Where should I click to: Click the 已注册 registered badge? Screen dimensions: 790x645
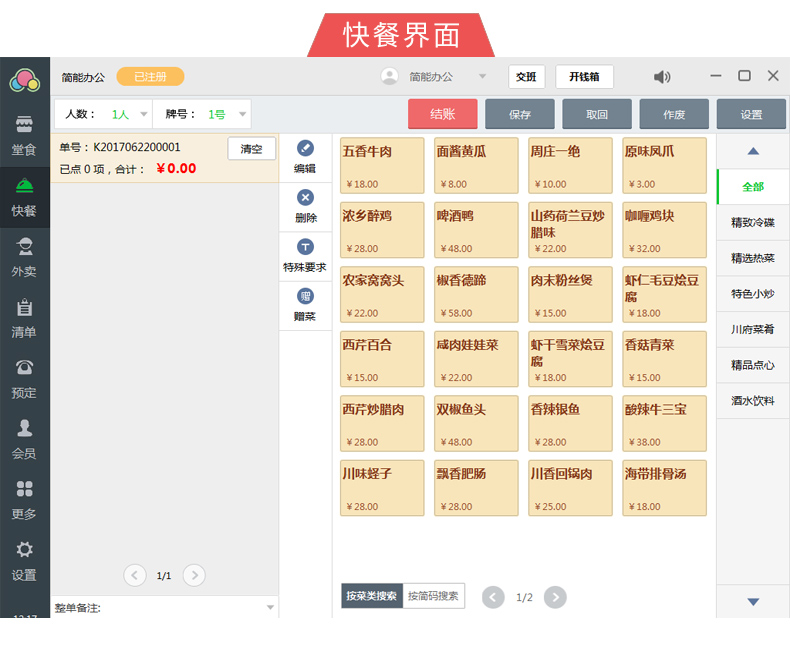pyautogui.click(x=150, y=77)
